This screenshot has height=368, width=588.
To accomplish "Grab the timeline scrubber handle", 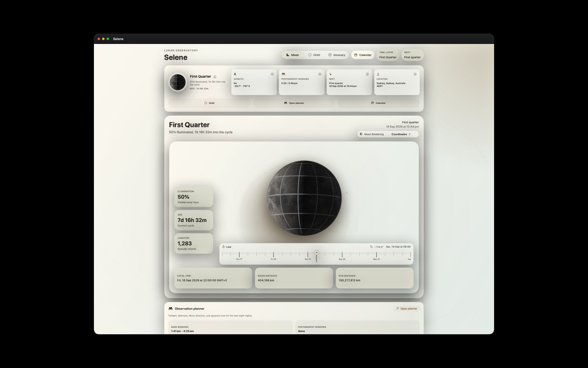I will [316, 253].
